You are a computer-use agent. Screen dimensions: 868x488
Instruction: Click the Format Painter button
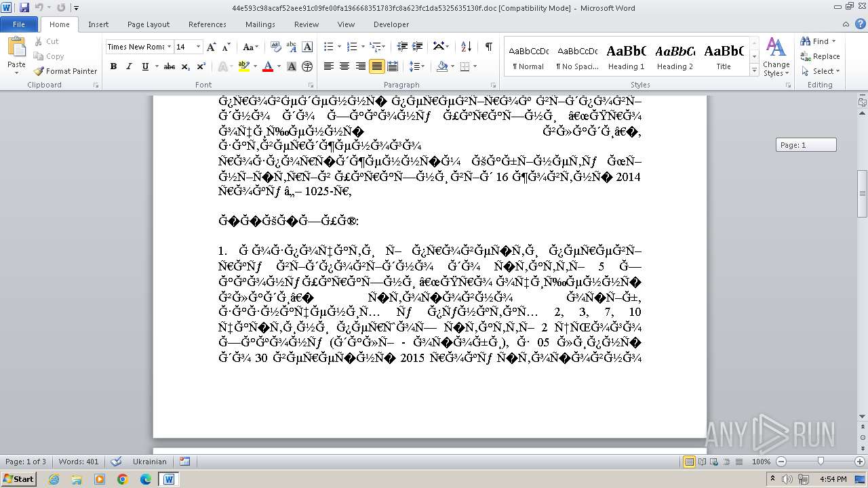pos(65,71)
